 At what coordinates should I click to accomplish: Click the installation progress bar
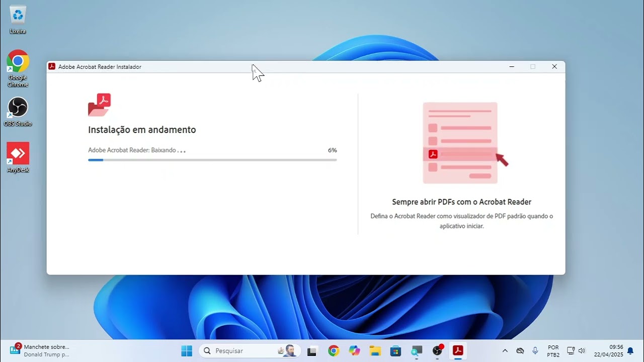coord(212,160)
